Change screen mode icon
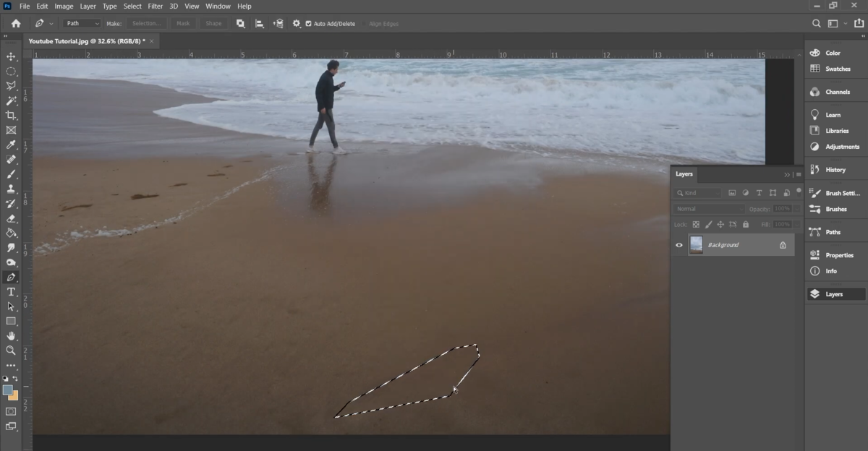The width and height of the screenshot is (868, 451). point(11,426)
